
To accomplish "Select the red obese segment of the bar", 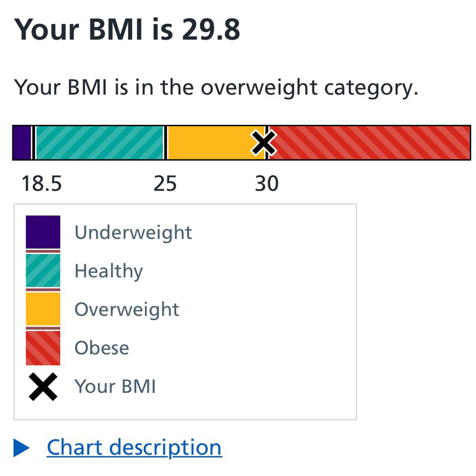I will (x=369, y=143).
